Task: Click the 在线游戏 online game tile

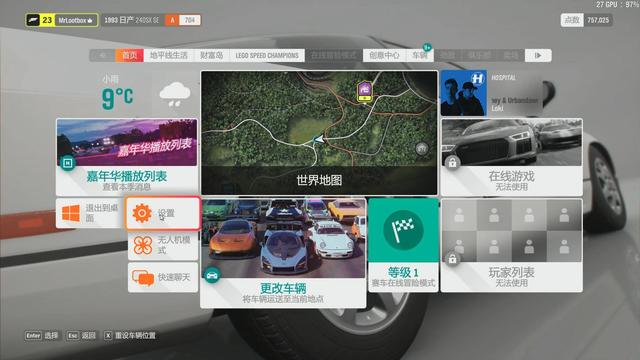Action: coord(511,157)
